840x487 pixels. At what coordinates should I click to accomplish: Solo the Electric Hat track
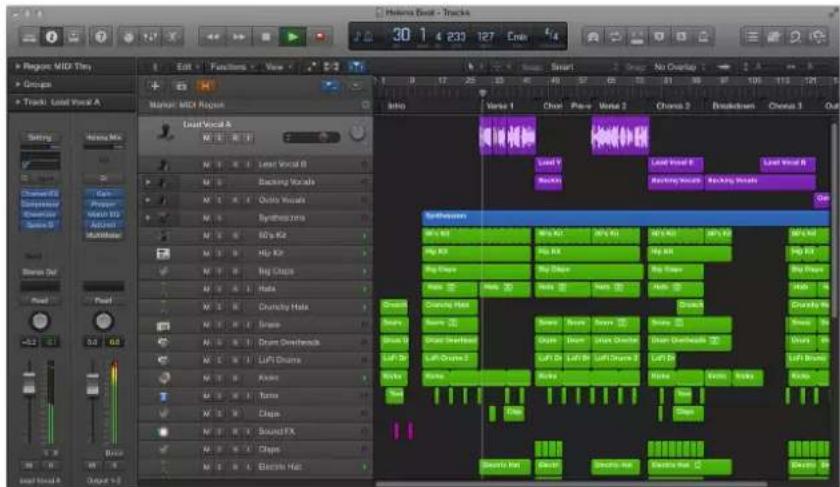220,467
